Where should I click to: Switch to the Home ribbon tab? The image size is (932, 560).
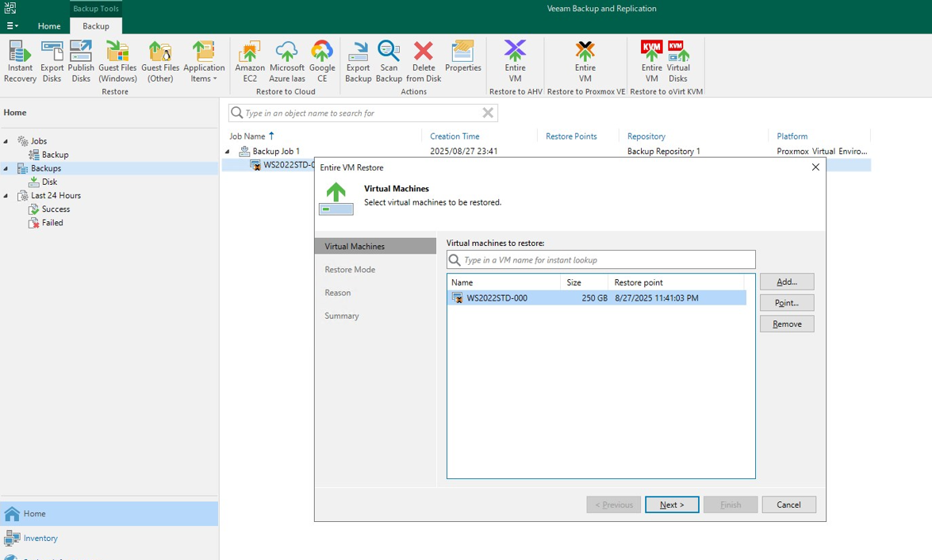(48, 25)
